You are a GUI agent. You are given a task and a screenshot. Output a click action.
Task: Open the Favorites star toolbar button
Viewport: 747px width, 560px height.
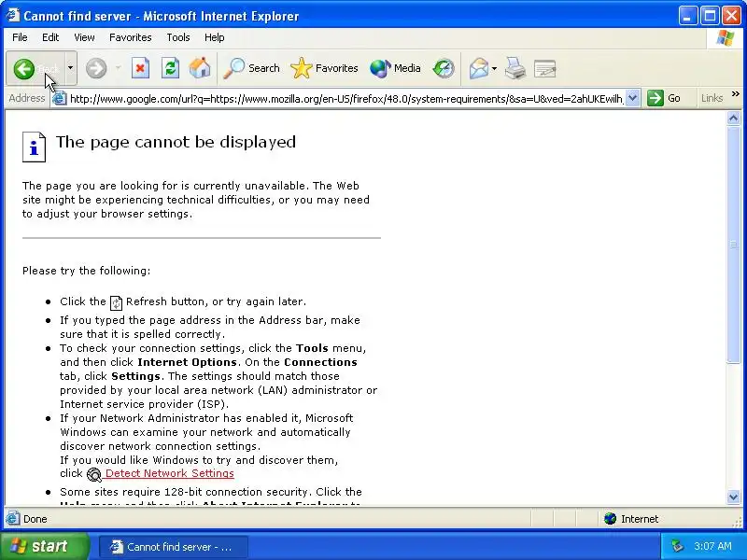coord(324,68)
